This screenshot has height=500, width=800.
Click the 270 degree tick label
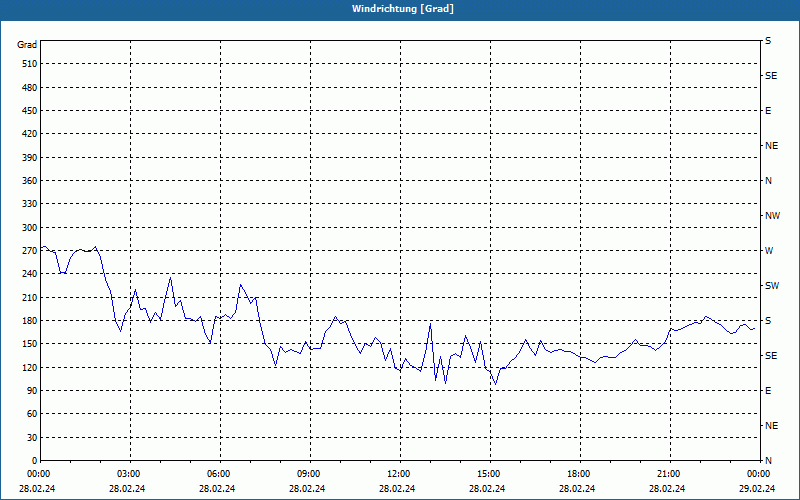click(x=30, y=251)
